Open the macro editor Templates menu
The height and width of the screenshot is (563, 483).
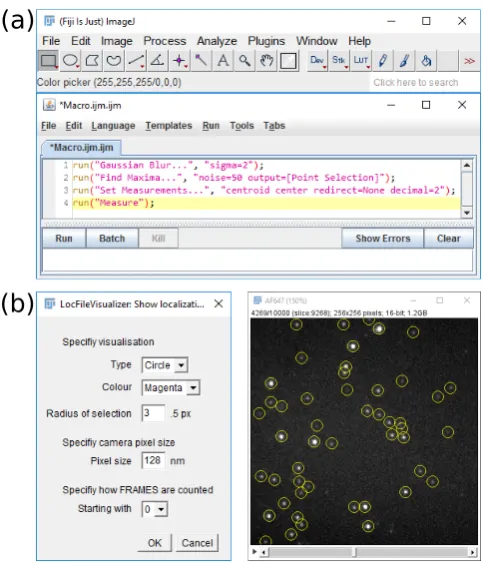click(x=169, y=126)
